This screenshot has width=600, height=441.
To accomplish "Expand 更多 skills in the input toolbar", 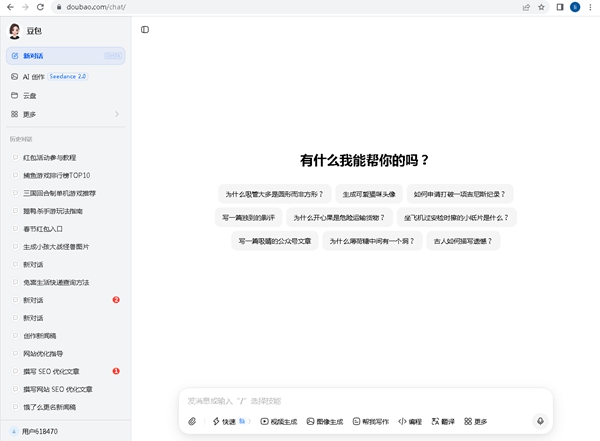I will click(476, 422).
